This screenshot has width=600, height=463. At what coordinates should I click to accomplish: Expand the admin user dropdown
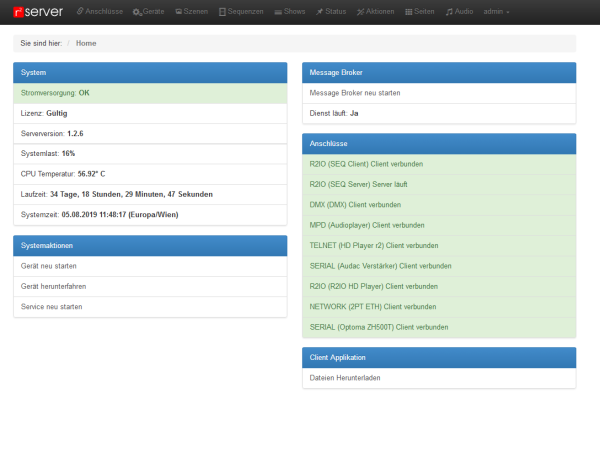pos(496,11)
